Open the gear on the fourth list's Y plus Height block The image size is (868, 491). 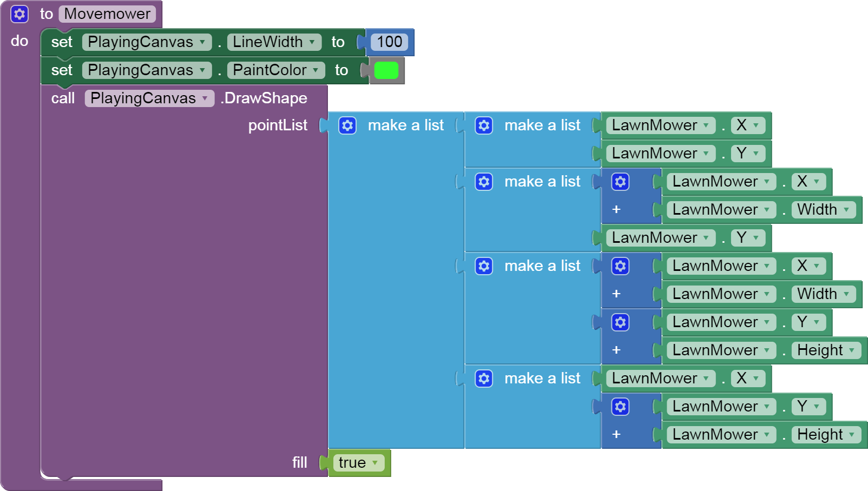point(620,407)
